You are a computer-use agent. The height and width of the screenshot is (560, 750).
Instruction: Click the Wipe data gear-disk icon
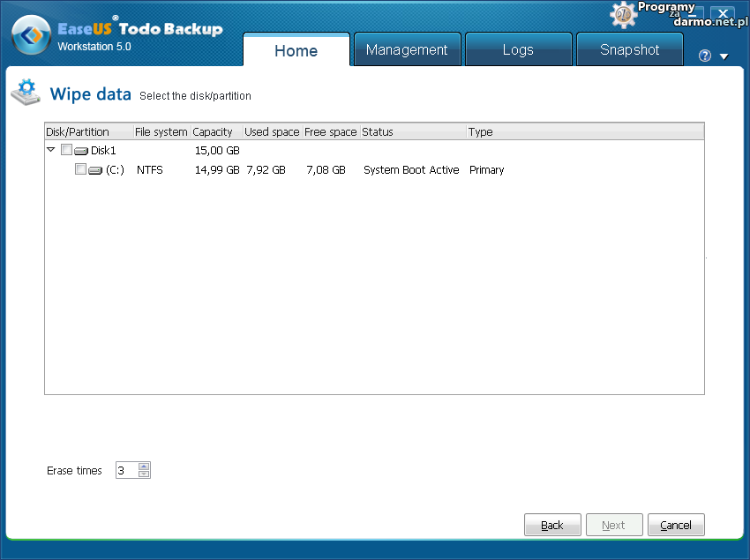(x=25, y=93)
